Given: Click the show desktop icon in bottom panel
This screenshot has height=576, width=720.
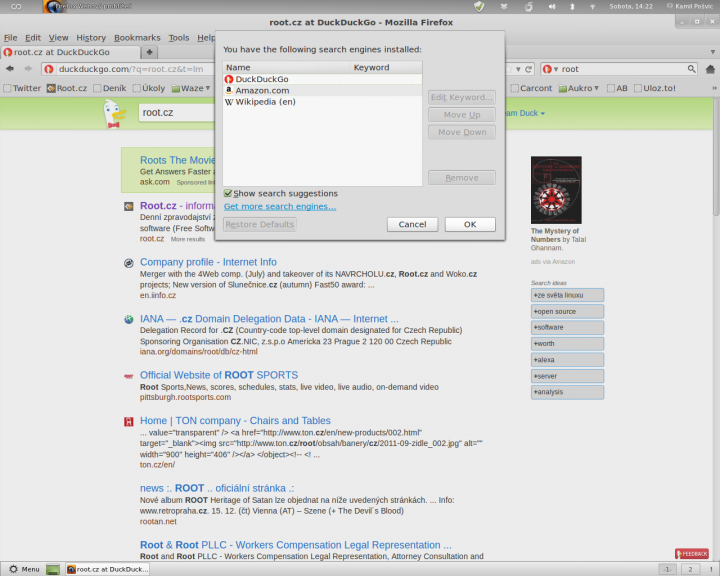Looking at the screenshot, I should coord(53,570).
